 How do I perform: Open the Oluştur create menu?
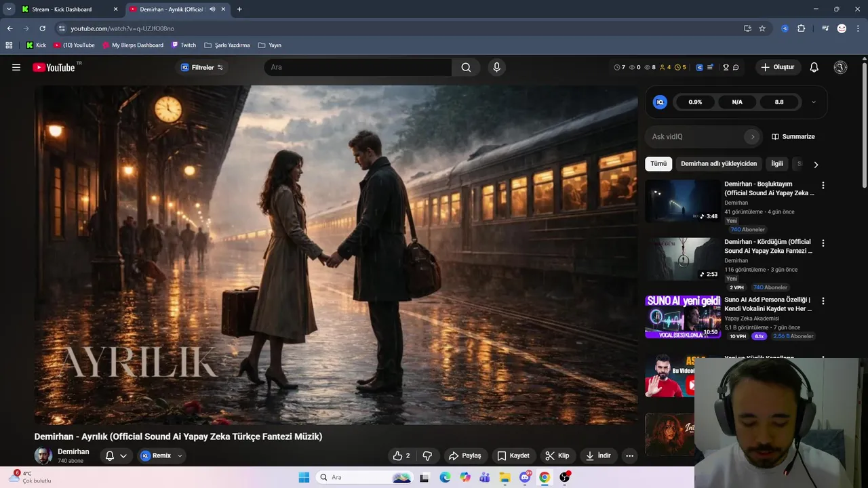click(778, 67)
